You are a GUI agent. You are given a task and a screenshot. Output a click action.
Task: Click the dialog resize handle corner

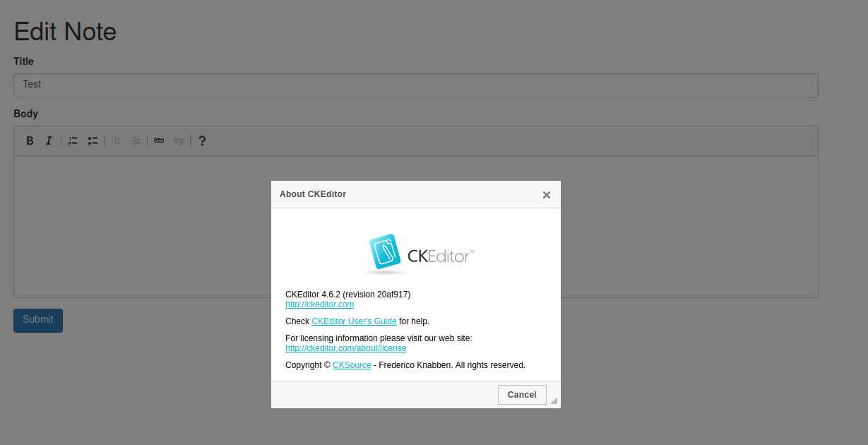pyautogui.click(x=554, y=401)
